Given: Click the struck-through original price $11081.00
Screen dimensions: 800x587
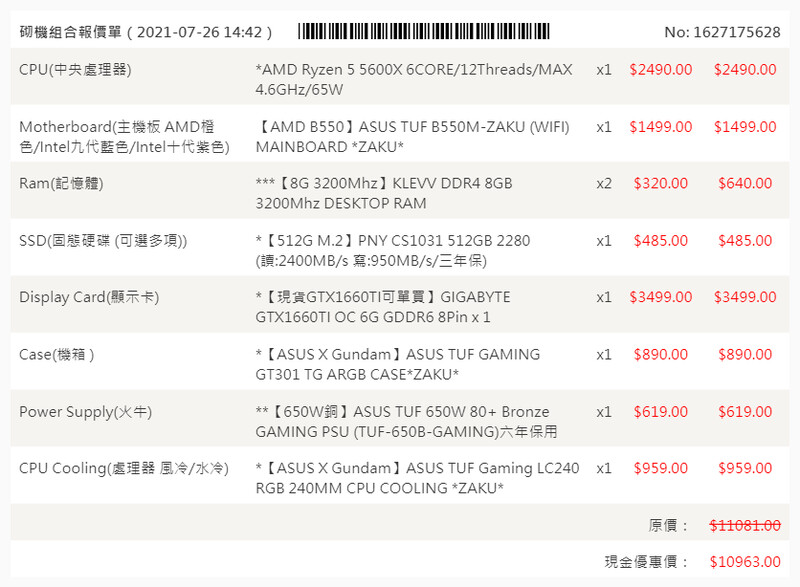Looking at the screenshot, I should 745,526.
